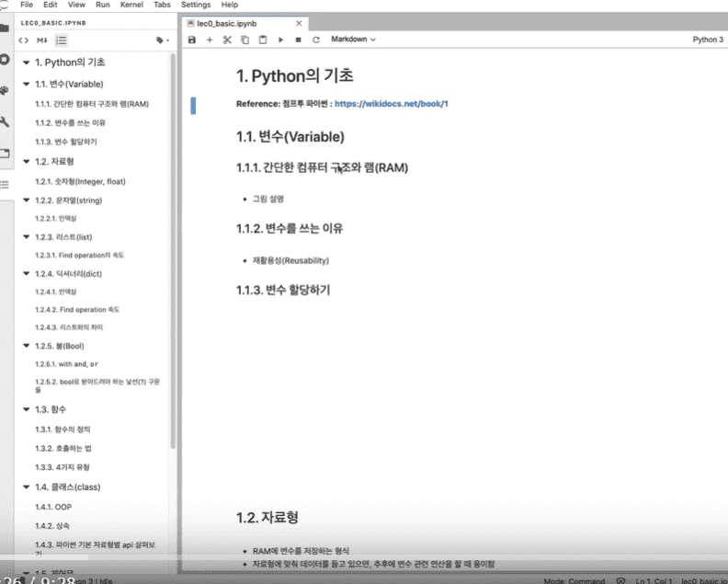The height and width of the screenshot is (584, 728).
Task: Collapse the '1. Python의 기초' section
Action: pyautogui.click(x=27, y=63)
